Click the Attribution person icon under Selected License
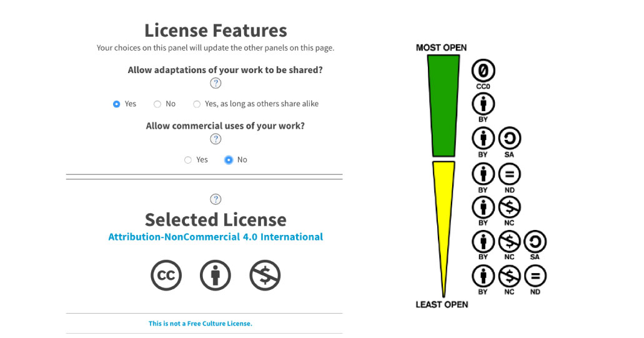 (x=215, y=275)
